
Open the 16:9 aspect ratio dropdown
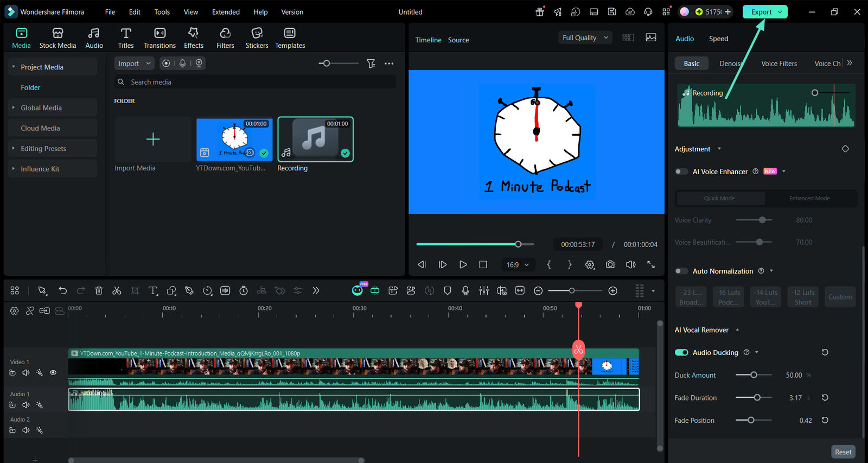click(518, 264)
